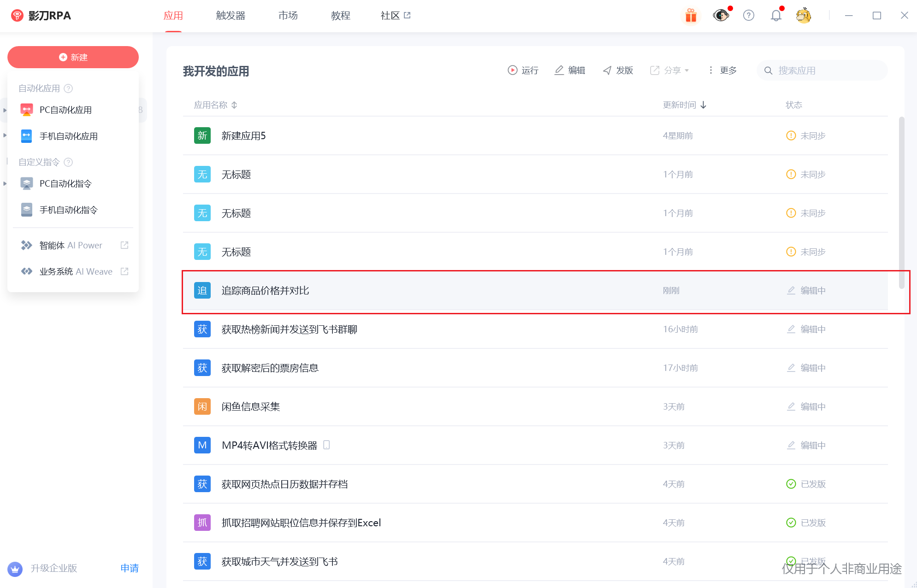The height and width of the screenshot is (588, 917).
Task: Toggle 更新时间 sort order arrow
Action: pyautogui.click(x=703, y=105)
